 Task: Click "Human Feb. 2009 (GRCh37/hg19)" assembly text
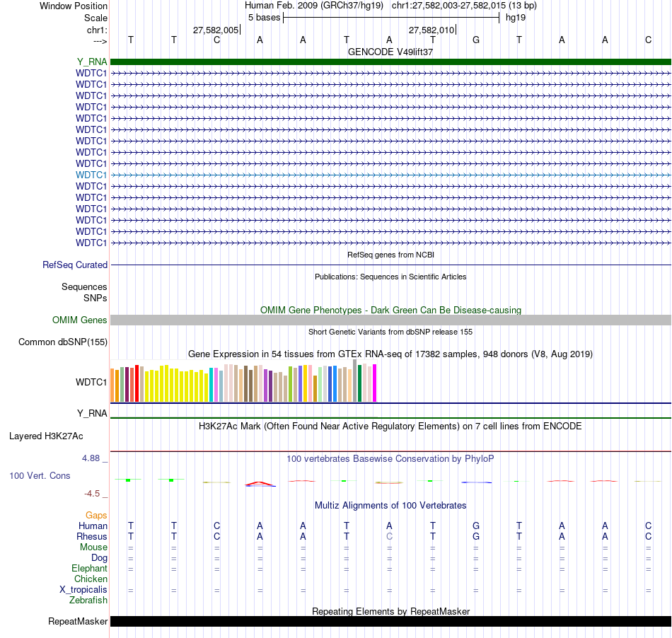pos(313,6)
